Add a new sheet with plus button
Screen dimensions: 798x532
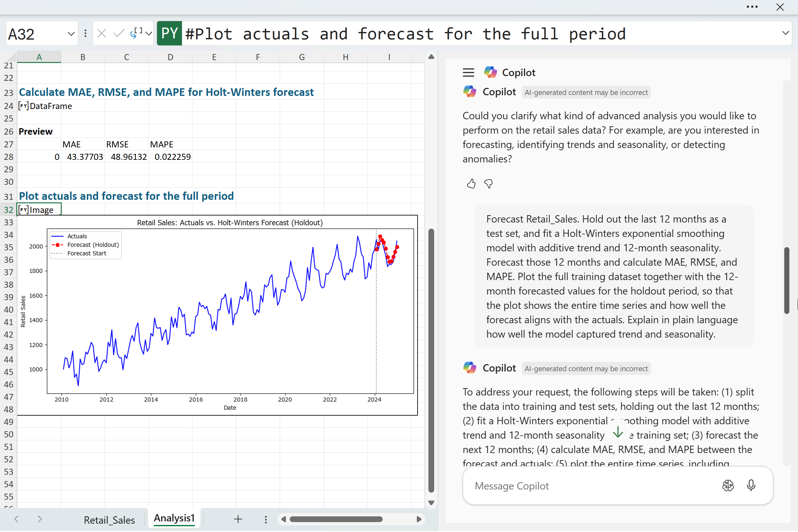click(x=238, y=519)
